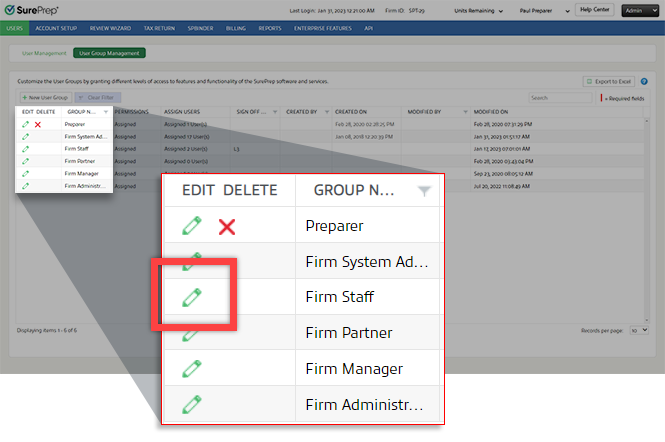
Task: Change the Records per page dropdown
Action: click(639, 330)
